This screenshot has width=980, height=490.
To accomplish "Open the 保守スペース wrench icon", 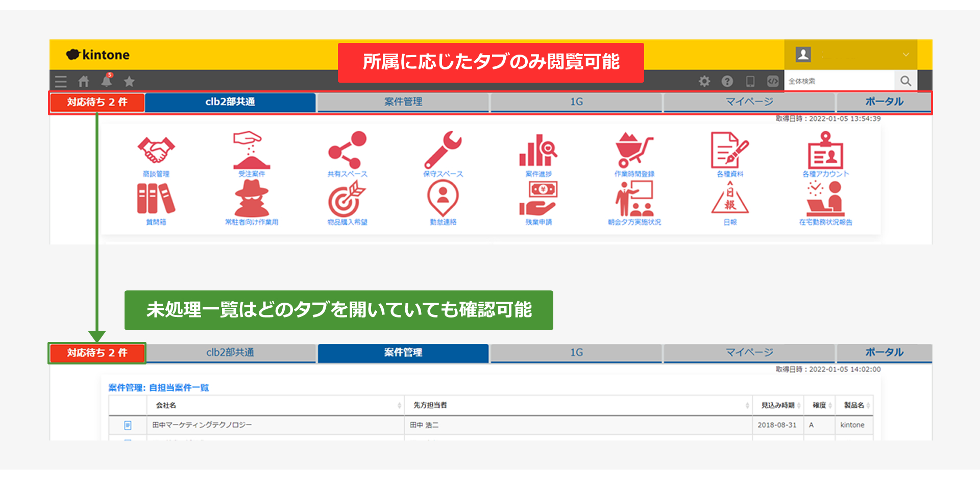I will click(443, 150).
